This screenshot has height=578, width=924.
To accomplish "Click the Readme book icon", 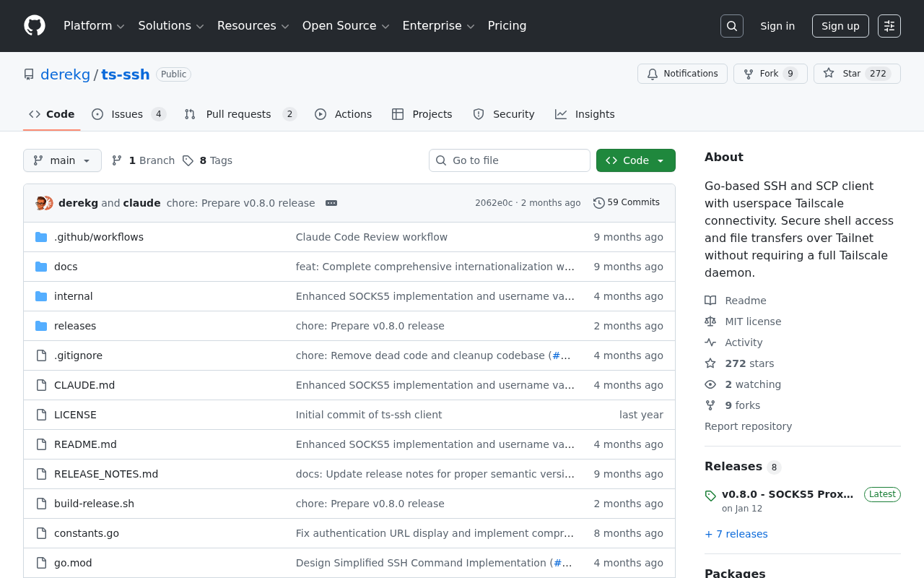I will (x=710, y=300).
